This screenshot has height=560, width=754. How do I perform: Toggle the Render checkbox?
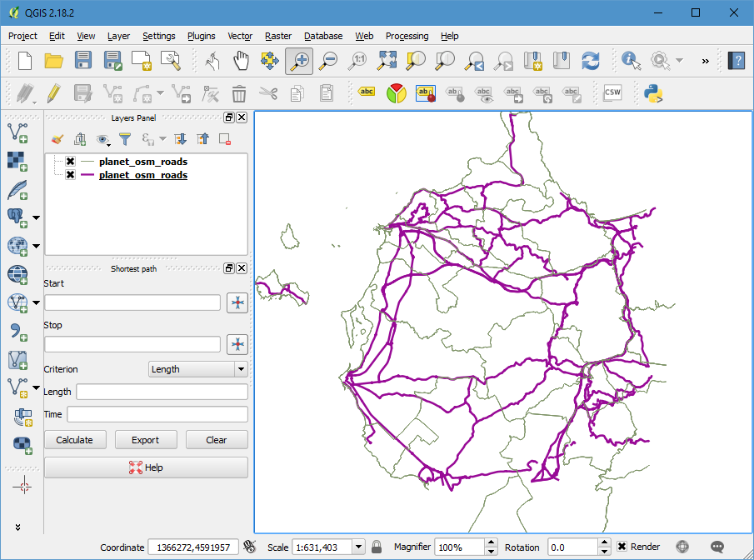622,547
